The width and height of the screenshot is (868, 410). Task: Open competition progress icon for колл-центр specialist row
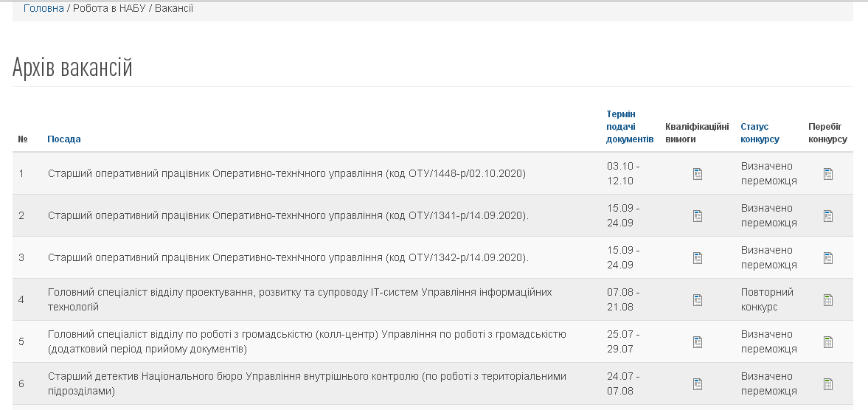[x=828, y=342]
